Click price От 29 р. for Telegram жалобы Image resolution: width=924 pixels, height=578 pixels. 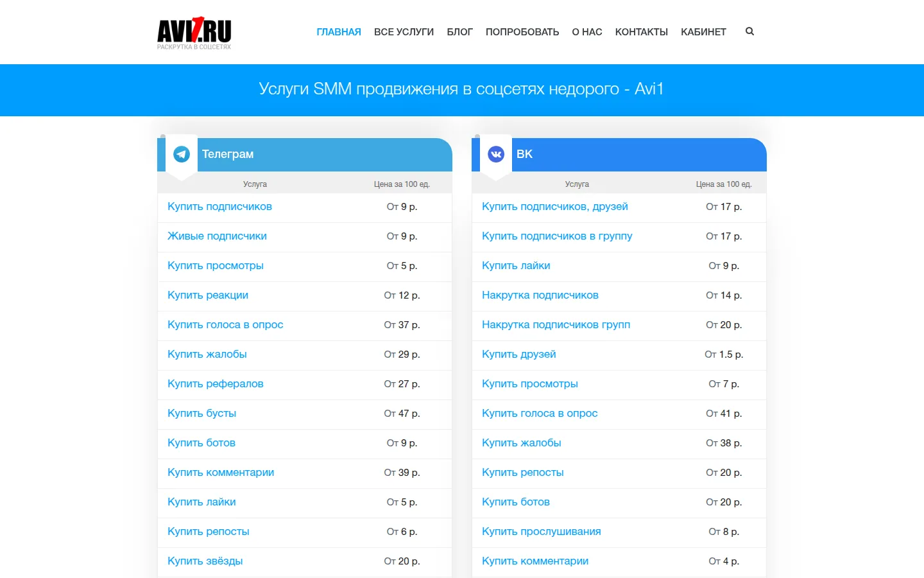pyautogui.click(x=402, y=355)
